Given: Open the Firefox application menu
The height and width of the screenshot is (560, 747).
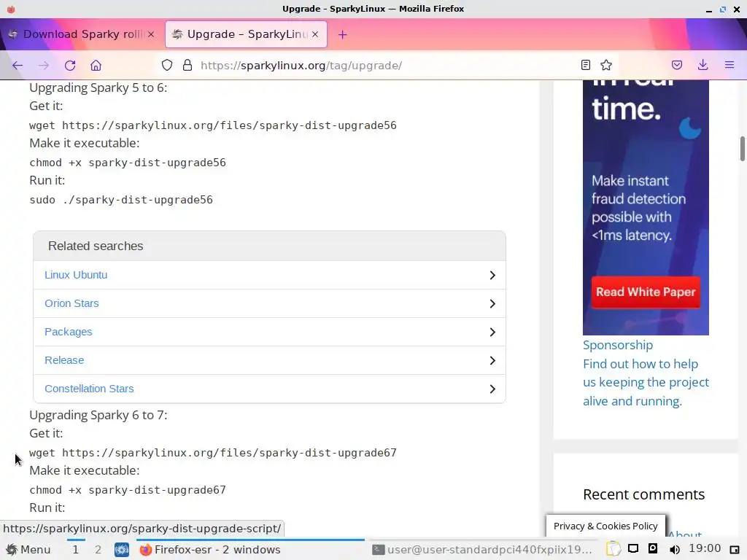Looking at the screenshot, I should (729, 65).
